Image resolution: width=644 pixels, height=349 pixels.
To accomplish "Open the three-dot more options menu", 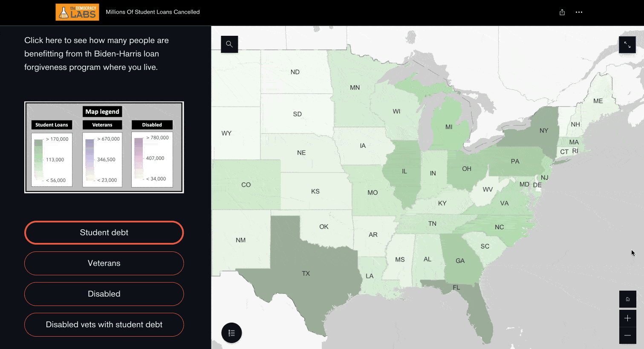I will point(579,12).
